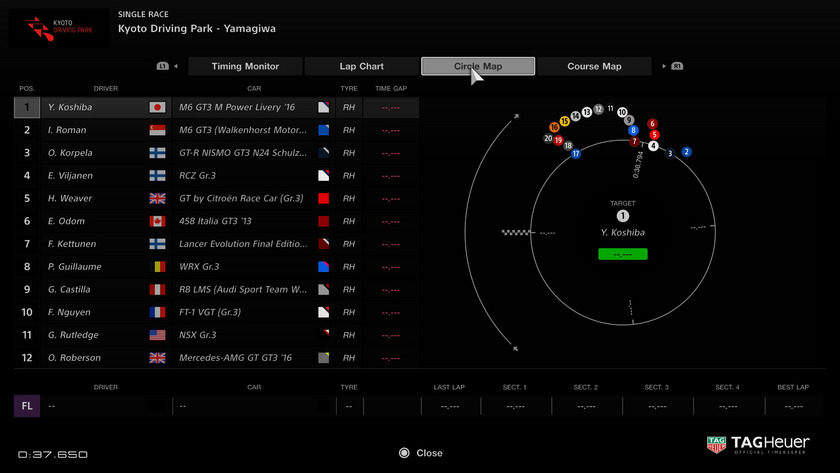Click the L1 previous tab arrow
This screenshot has height=473, width=840.
click(x=169, y=67)
